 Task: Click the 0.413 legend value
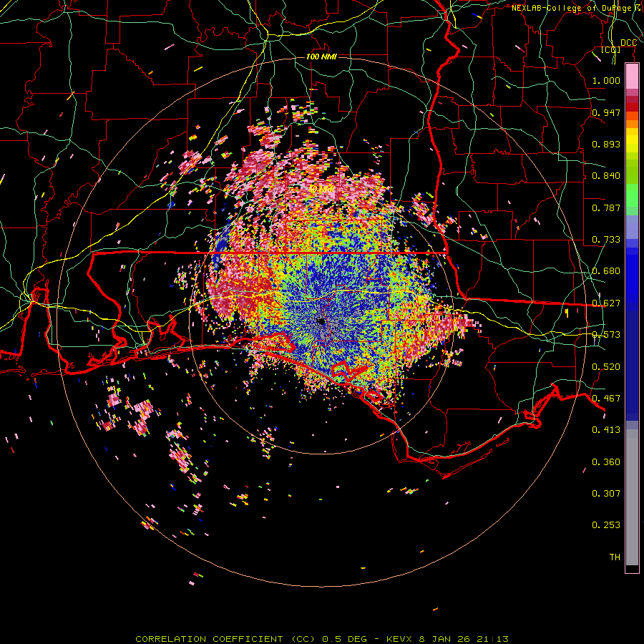[606, 430]
